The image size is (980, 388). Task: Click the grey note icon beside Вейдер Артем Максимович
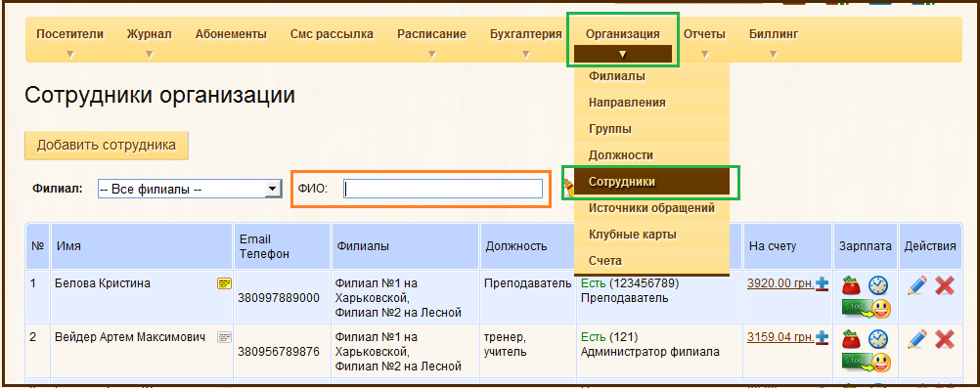pos(224,337)
